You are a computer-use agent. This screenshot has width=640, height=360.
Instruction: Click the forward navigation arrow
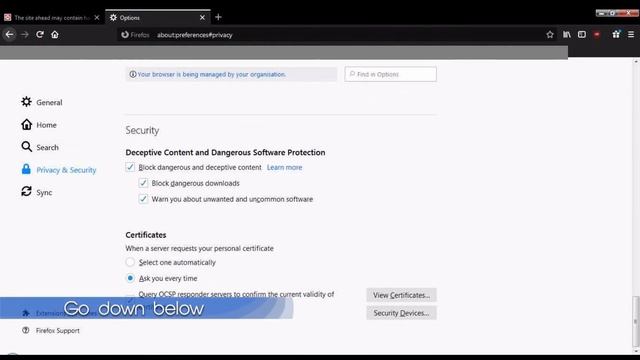(24, 35)
